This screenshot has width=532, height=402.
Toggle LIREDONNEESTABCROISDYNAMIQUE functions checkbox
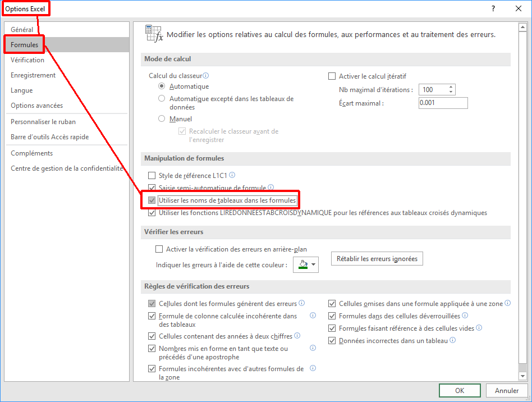coord(152,213)
